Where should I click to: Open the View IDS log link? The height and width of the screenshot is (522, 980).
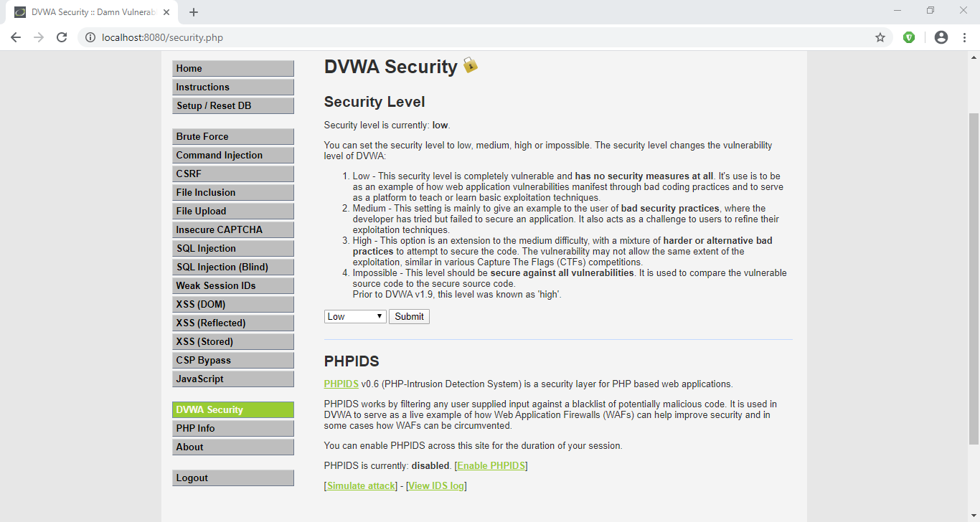coord(436,485)
